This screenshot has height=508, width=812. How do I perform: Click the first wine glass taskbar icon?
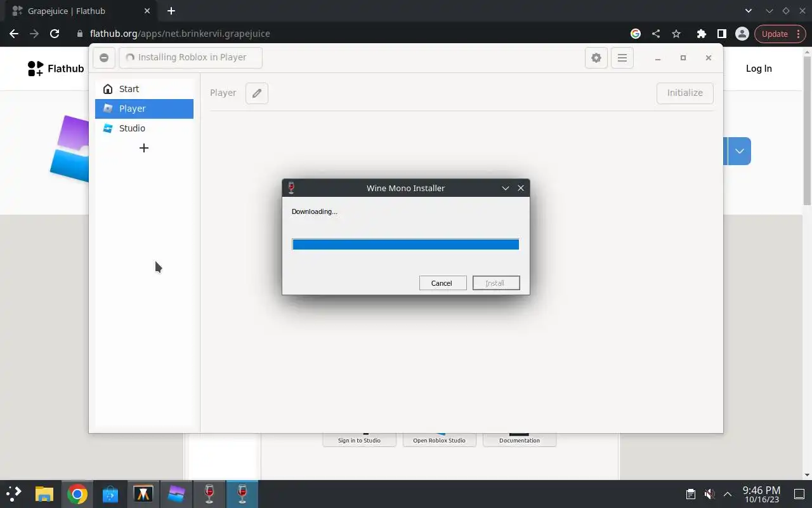pos(209,493)
